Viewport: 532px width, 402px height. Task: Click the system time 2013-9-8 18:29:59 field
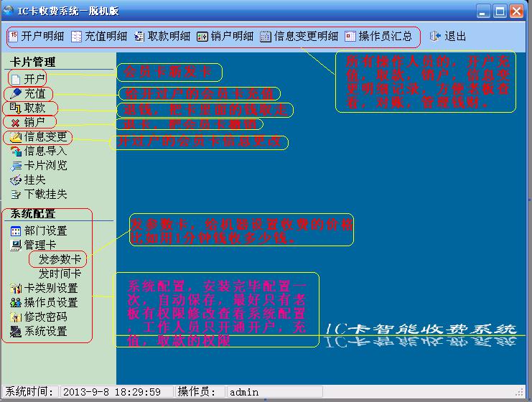[x=116, y=392]
